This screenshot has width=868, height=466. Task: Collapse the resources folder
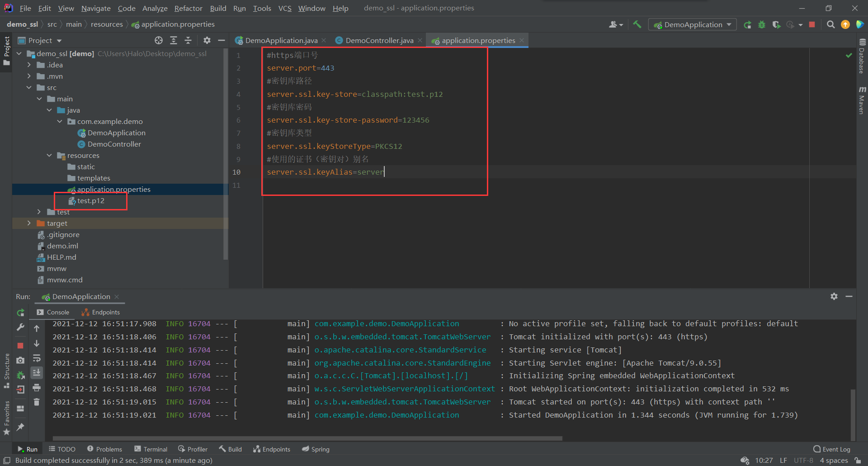click(x=49, y=155)
